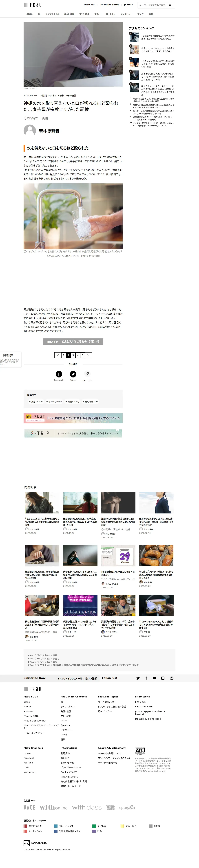This screenshot has width=199, height=868.
Task: Open FRaU edu link in header
Action: coord(89,5)
